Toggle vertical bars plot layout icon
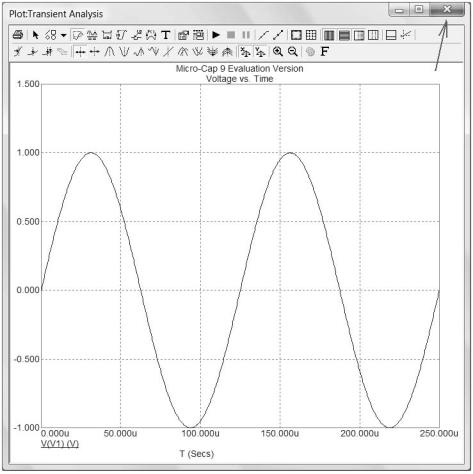Image resolution: width=473 pixels, height=474 pixels. pyautogui.click(x=329, y=35)
